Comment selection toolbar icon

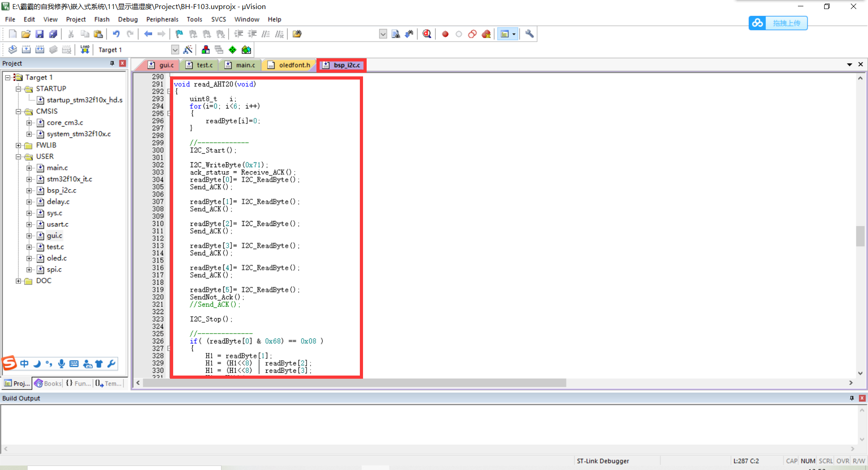[x=266, y=34]
